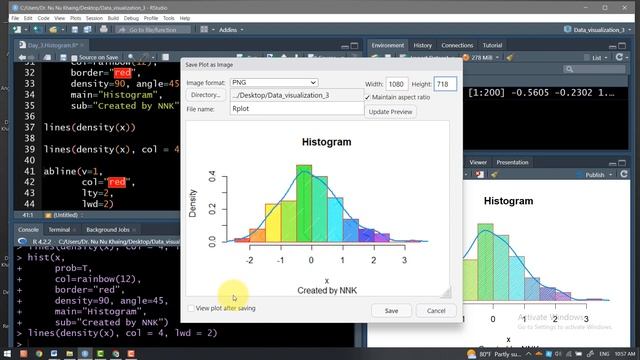Image resolution: width=640 pixels, height=360 pixels.
Task: Click the Environment search box
Action: coord(594,69)
